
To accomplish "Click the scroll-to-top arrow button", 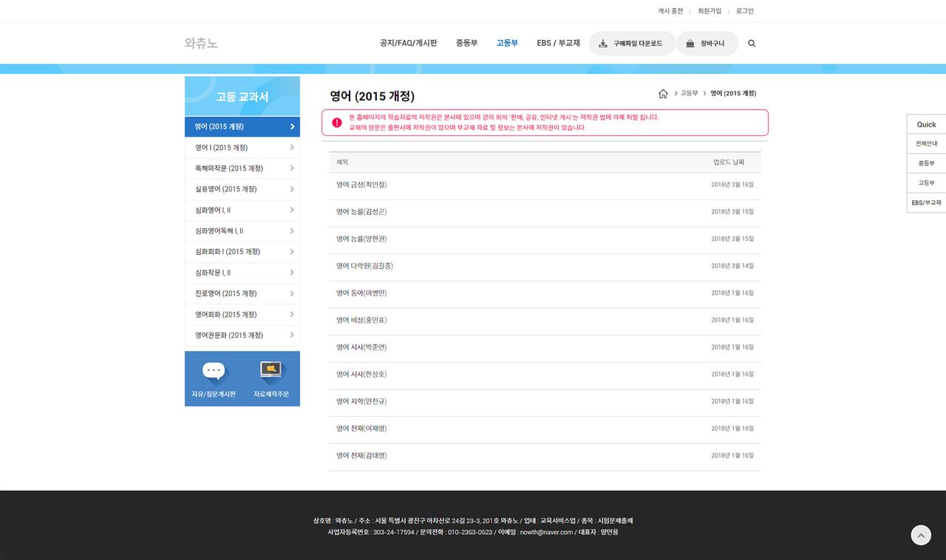I will [921, 535].
